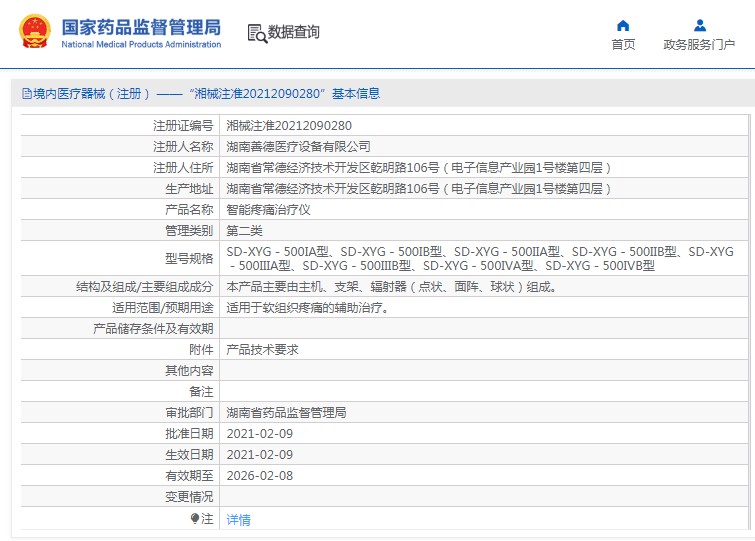Click the 管理类别 value 第二类
The image size is (755, 541).
(248, 231)
